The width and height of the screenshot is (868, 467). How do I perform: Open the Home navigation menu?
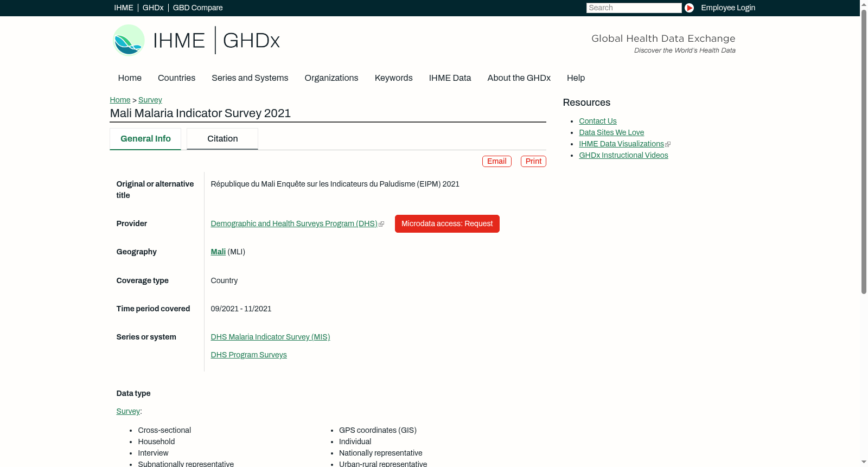click(x=130, y=78)
